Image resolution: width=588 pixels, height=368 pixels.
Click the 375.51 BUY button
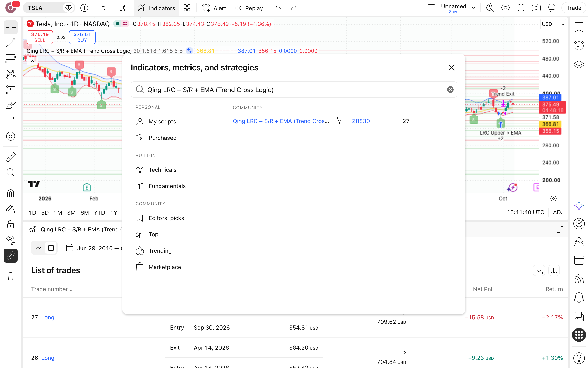(x=82, y=37)
